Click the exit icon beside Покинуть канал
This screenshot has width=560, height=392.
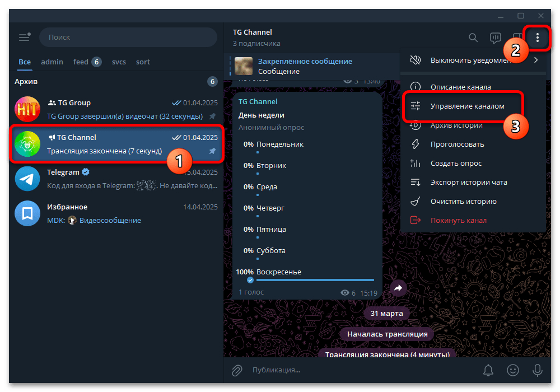(x=415, y=220)
